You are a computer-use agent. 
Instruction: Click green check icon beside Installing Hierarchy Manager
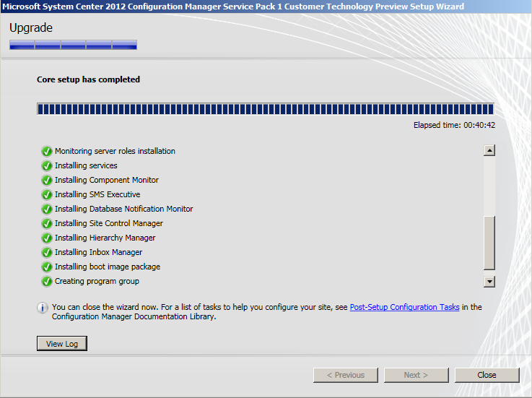click(46, 238)
